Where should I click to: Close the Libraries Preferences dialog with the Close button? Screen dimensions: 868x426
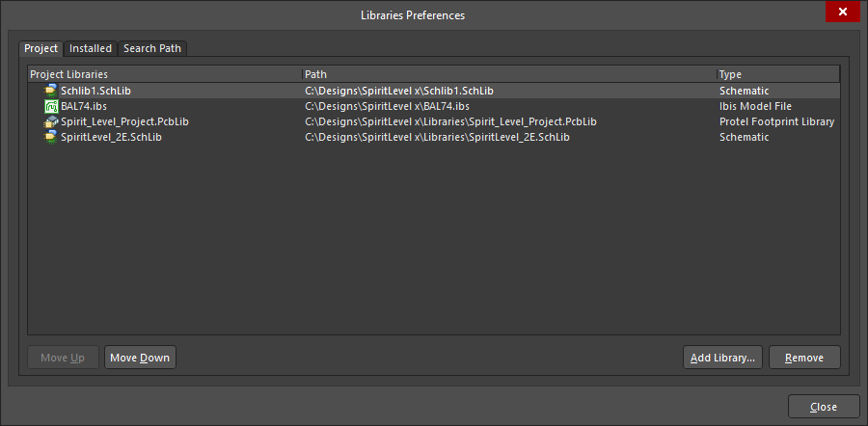[x=824, y=407]
